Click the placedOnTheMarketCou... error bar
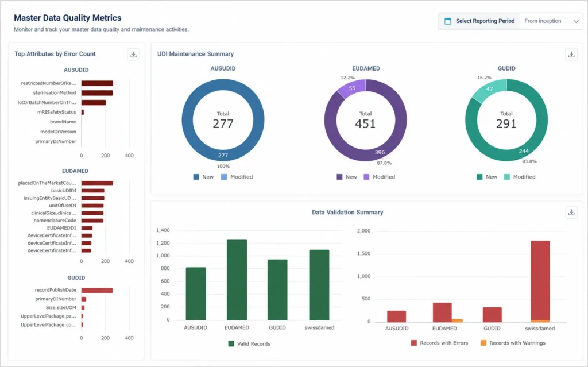 (x=97, y=183)
